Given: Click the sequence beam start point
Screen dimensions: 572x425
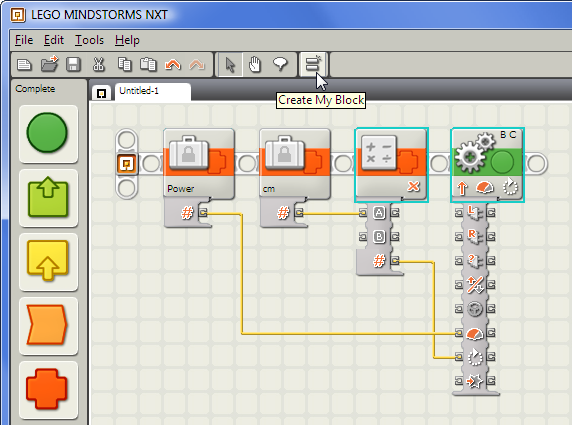Looking at the screenshot, I should (x=126, y=163).
